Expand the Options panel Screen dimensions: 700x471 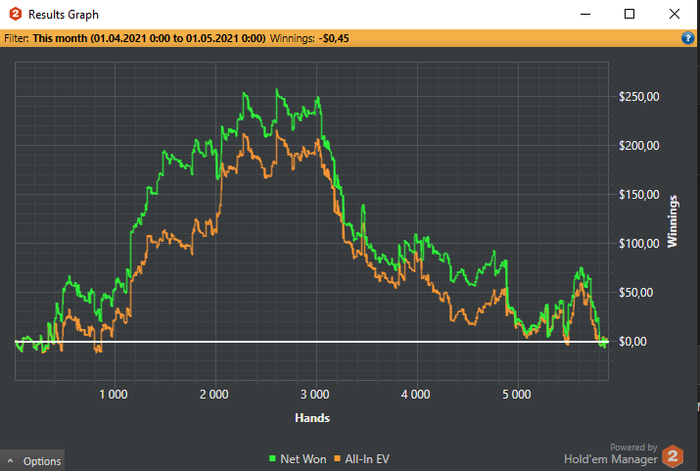[x=33, y=461]
